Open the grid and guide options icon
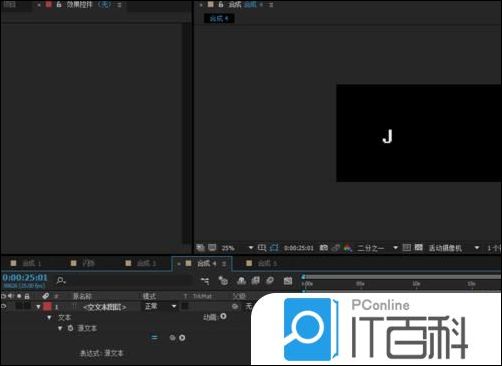Image resolution: width=502 pixels, height=366 pixels. [262, 248]
